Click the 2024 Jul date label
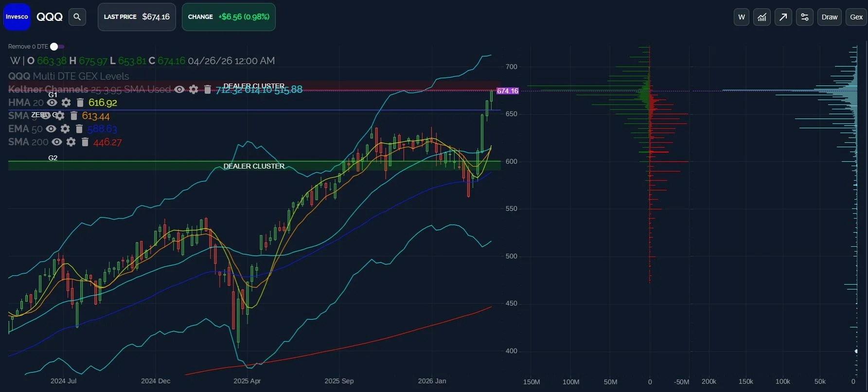The image size is (868, 392). 63,381
